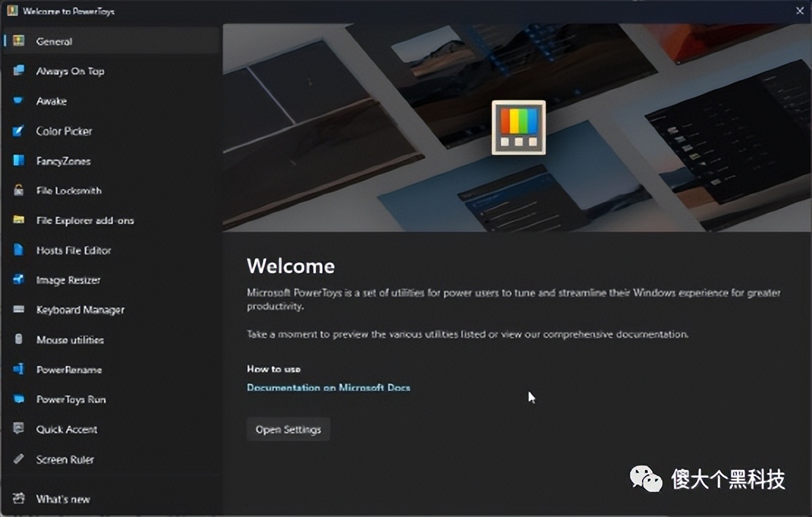Click the Quick Accent icon
Viewport: 812px width, 517px height.
(18, 428)
